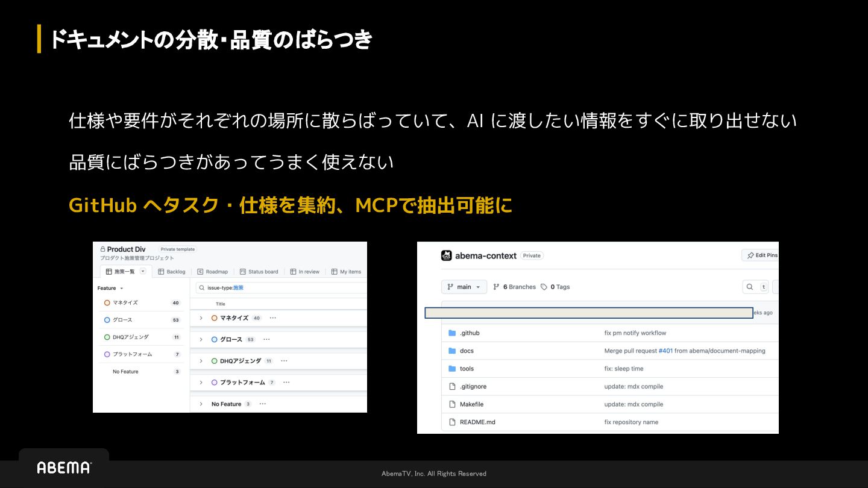Click 'fix repository name' commit message

pos(631,422)
